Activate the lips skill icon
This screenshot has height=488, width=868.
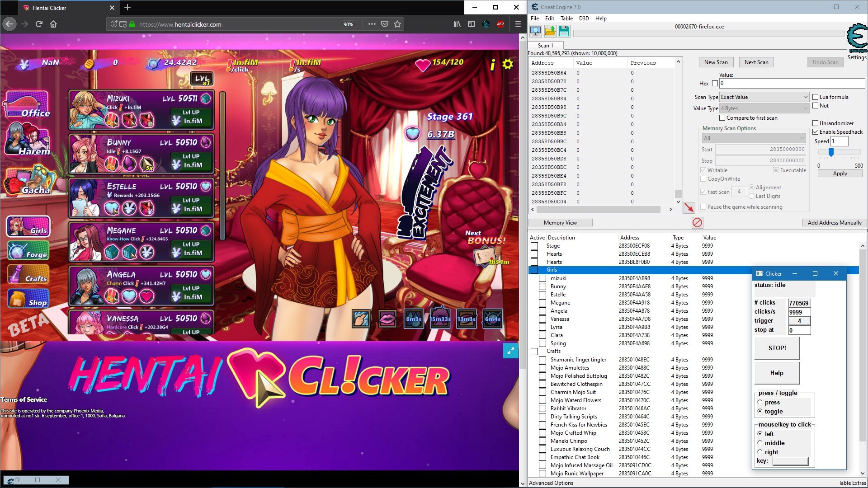point(387,319)
